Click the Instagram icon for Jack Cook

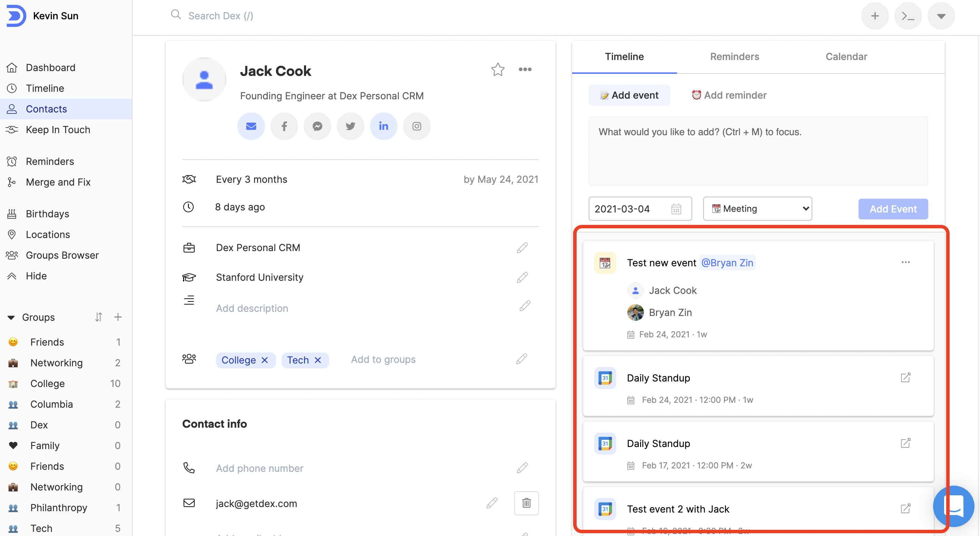[x=416, y=126]
